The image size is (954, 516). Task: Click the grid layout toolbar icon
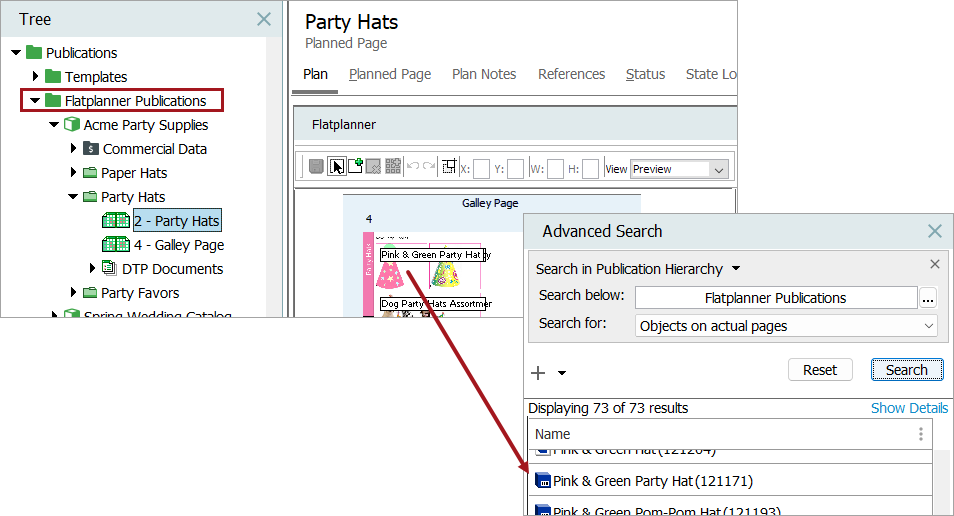[x=393, y=167]
